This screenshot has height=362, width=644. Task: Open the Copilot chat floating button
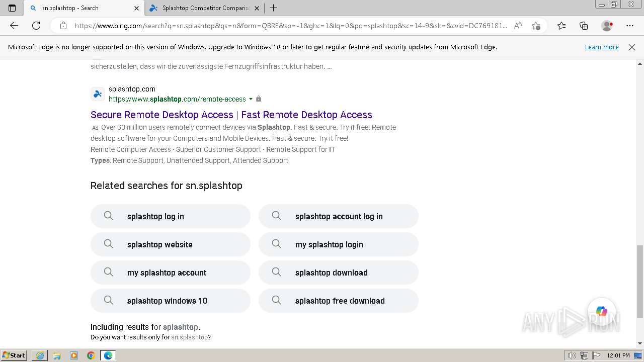(x=602, y=311)
